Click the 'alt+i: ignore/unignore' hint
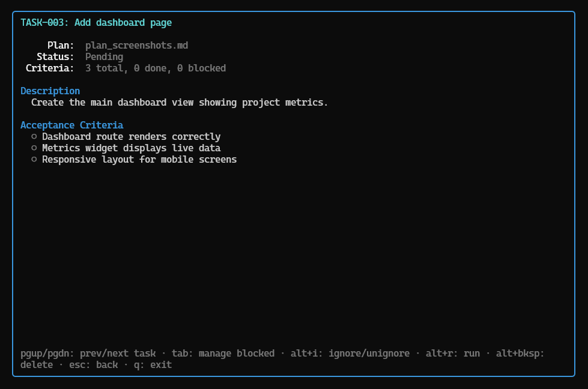588x389 pixels. [x=350, y=354]
